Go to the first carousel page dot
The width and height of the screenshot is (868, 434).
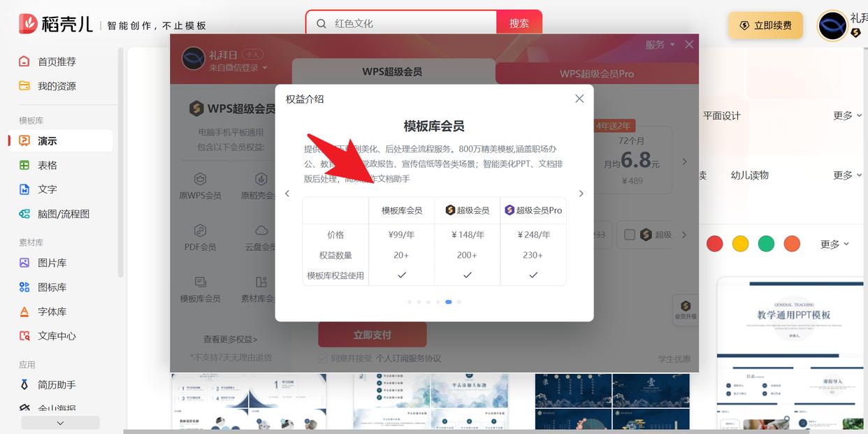[409, 302]
